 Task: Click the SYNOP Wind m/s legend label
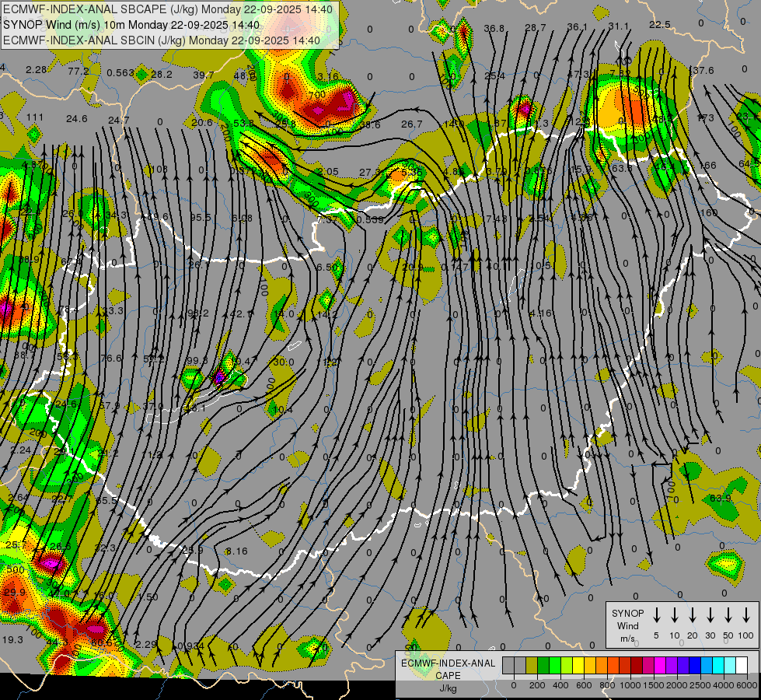(627, 625)
